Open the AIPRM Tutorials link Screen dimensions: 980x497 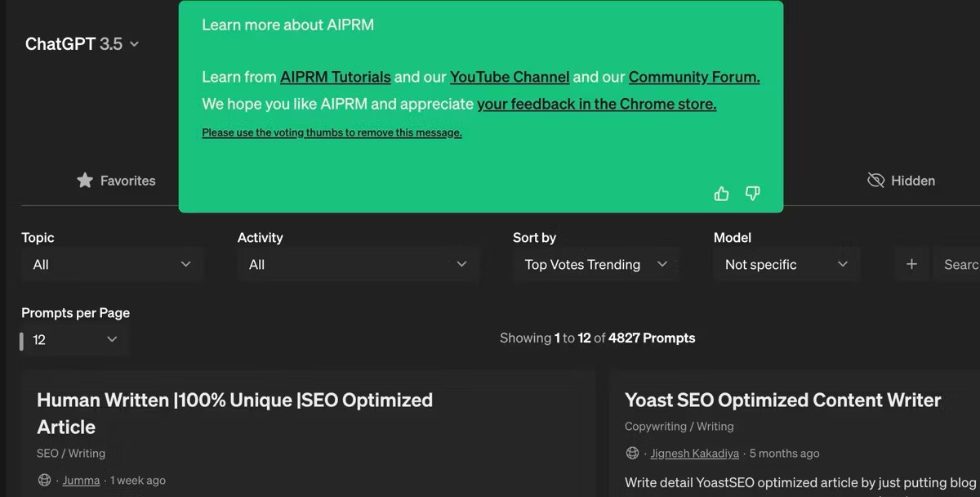(336, 77)
